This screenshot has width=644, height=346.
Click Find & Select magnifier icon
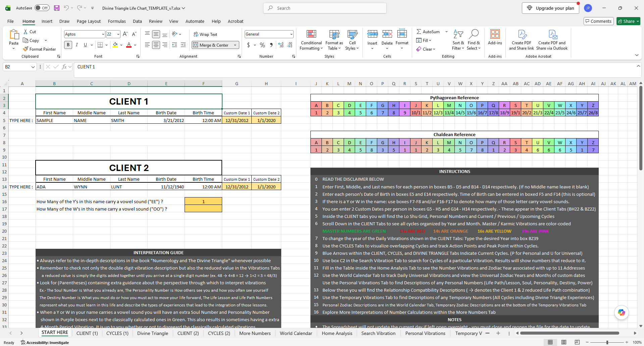[474, 34]
